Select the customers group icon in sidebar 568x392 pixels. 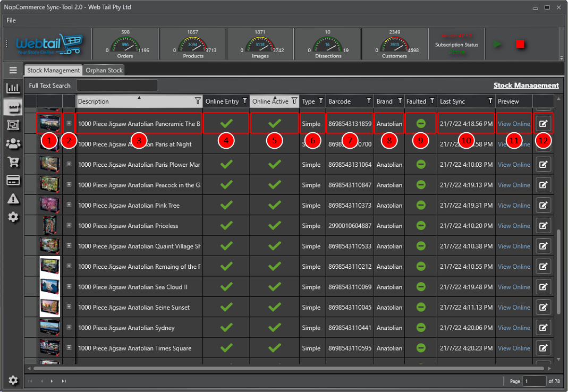13,143
